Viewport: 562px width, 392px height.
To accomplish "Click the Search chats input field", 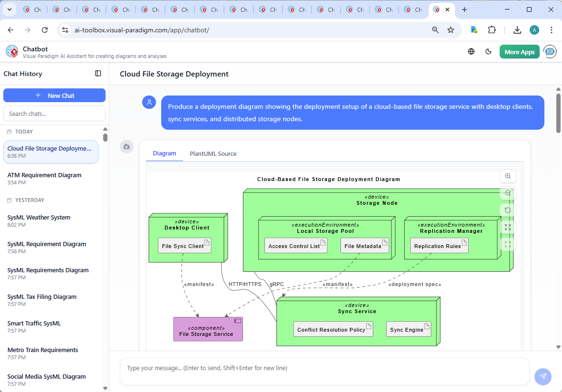I will 54,114.
